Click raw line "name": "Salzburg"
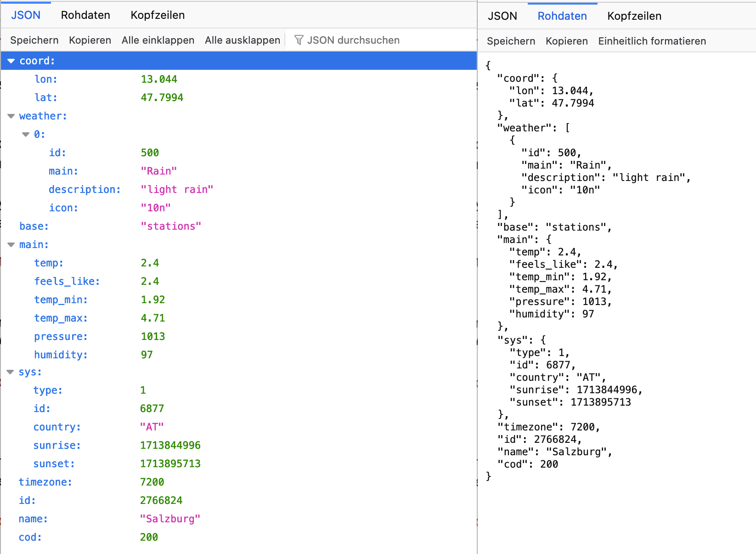Image resolution: width=756 pixels, height=554 pixels. point(555,452)
